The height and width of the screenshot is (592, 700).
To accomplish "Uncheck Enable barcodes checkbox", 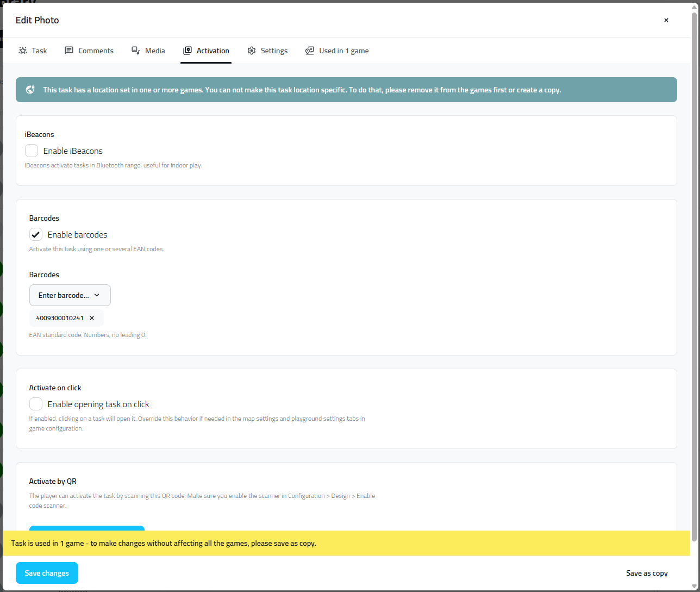I will 36,234.
